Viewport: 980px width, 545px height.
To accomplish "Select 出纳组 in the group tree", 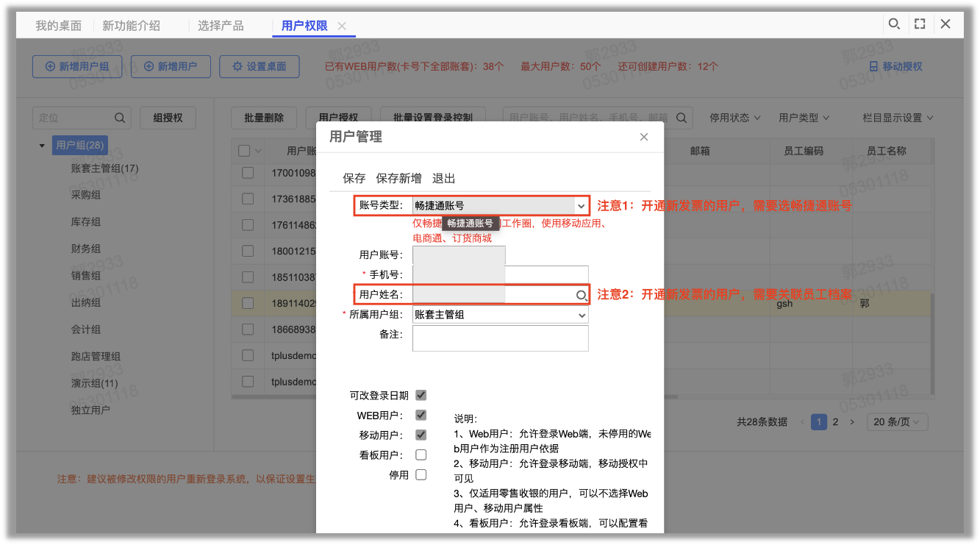I will 86,302.
